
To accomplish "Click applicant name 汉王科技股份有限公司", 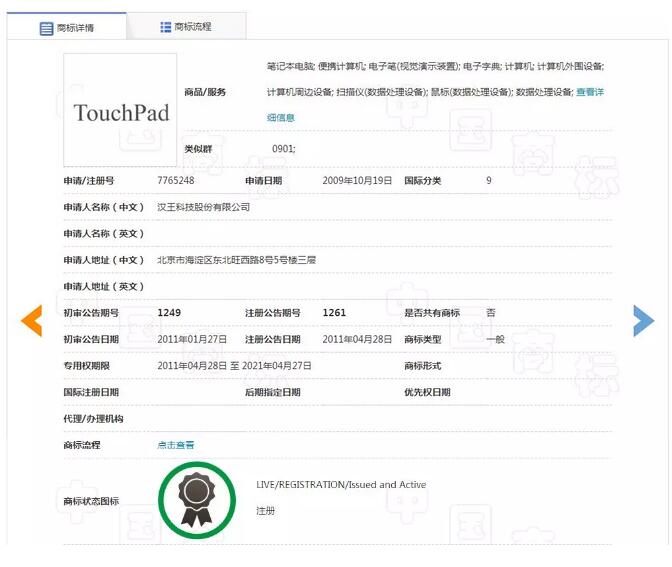I will [x=203, y=207].
